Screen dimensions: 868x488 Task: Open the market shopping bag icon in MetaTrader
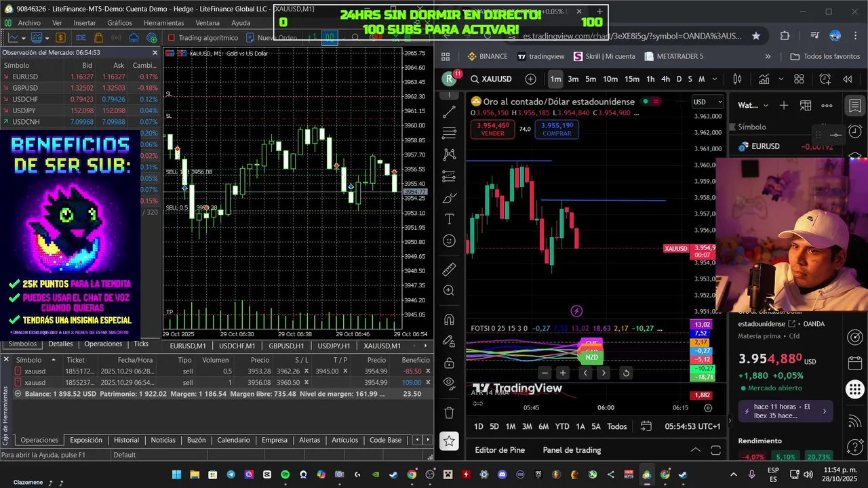coord(98,38)
